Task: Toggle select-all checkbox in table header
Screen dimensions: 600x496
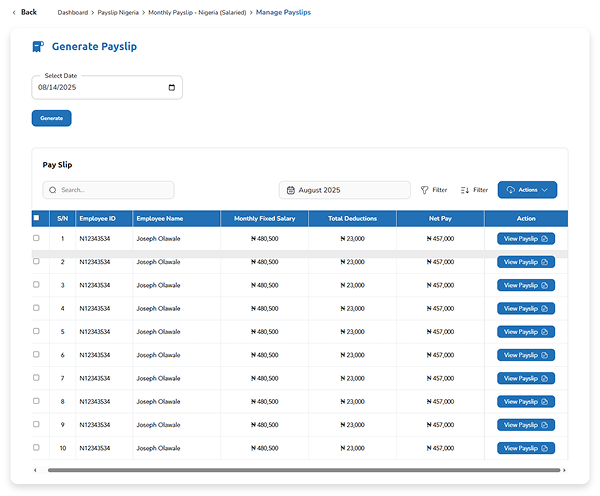Action: [36, 218]
